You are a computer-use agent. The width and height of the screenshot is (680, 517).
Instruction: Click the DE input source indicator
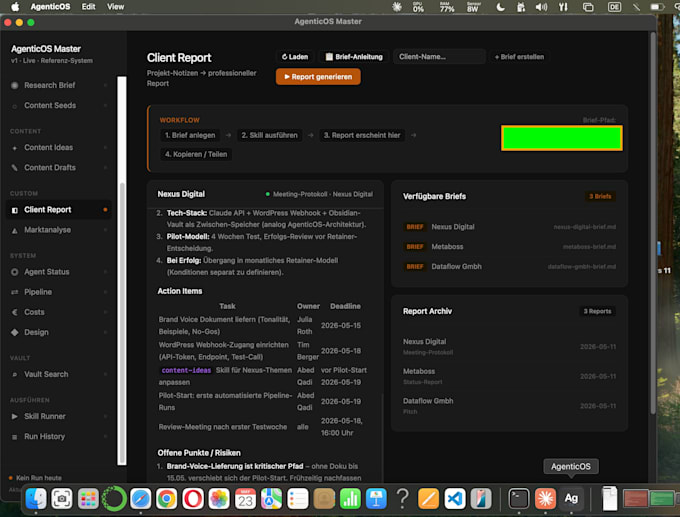[x=614, y=7]
